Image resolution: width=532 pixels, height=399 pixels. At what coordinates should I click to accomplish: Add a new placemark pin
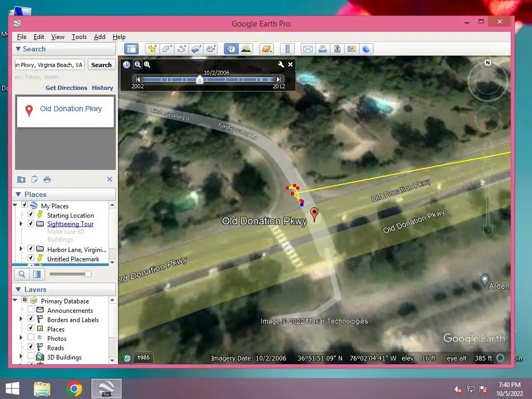tap(152, 49)
